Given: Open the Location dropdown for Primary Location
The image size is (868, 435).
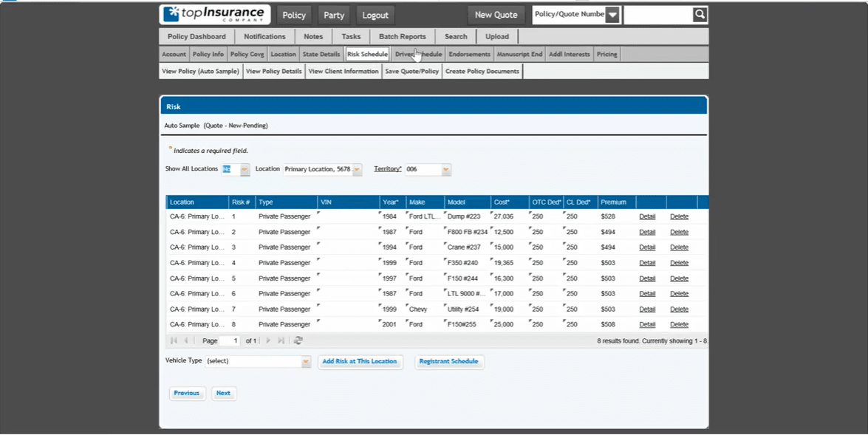Looking at the screenshot, I should click(x=358, y=170).
